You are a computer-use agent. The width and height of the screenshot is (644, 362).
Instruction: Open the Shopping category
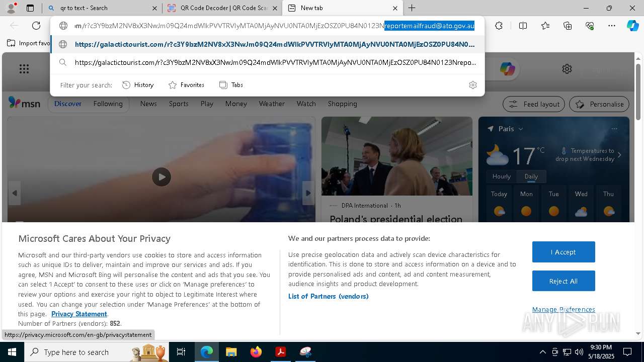tap(342, 104)
